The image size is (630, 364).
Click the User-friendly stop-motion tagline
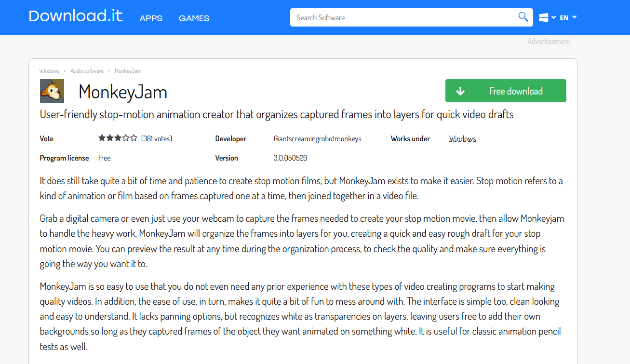pos(277,115)
